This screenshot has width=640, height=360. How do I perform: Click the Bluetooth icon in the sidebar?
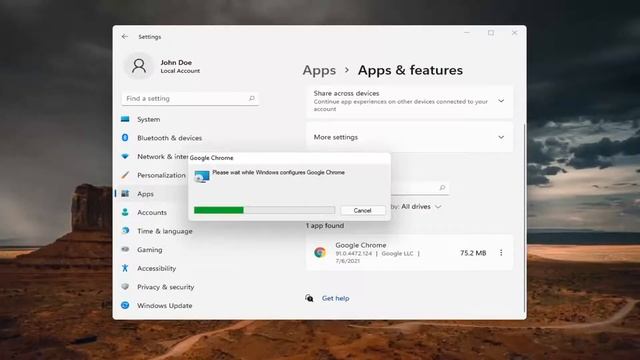coord(125,138)
